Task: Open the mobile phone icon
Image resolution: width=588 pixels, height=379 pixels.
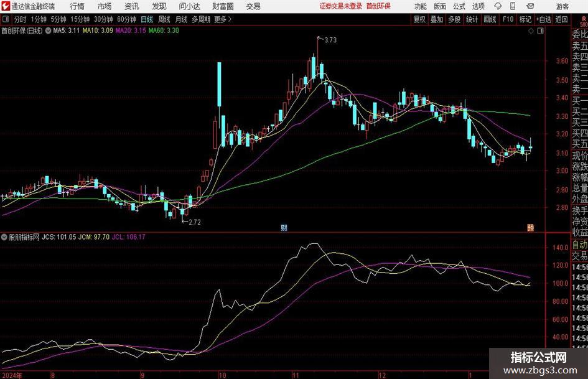Action: coord(513,6)
